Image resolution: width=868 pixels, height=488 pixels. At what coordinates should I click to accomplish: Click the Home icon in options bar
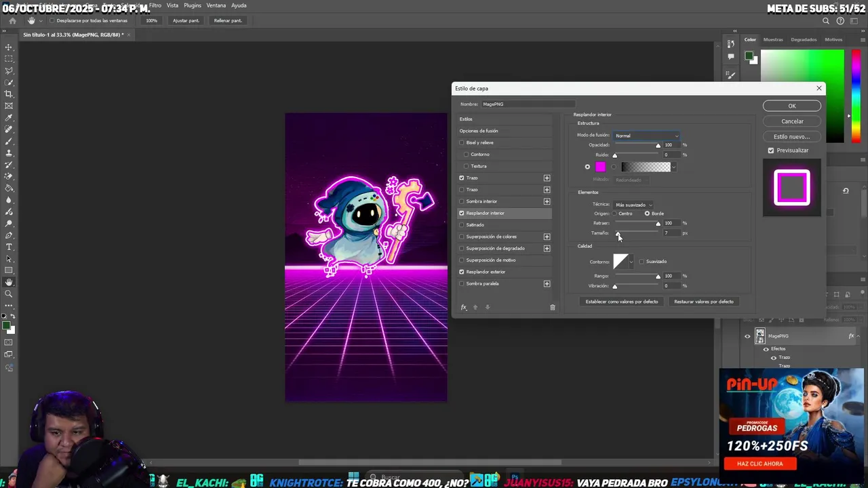[12, 20]
